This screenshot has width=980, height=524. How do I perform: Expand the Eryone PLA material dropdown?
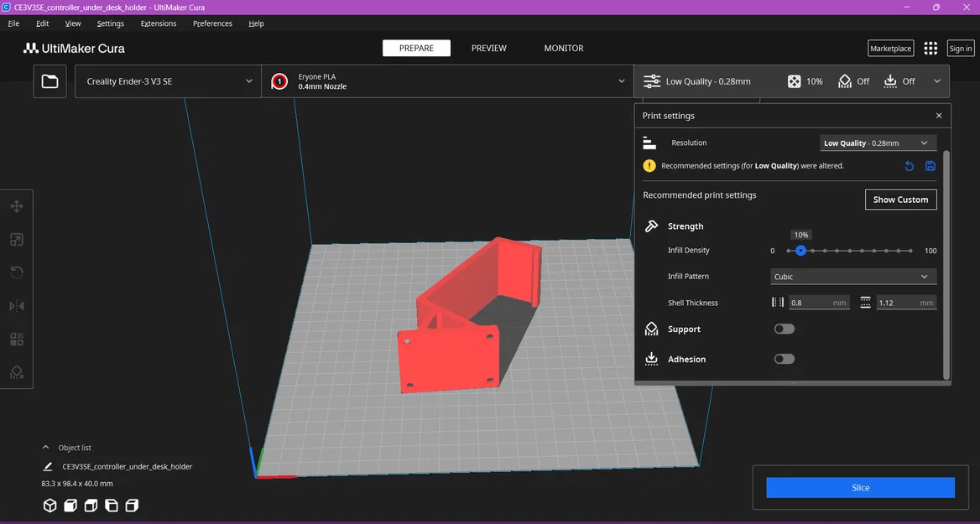pyautogui.click(x=447, y=81)
